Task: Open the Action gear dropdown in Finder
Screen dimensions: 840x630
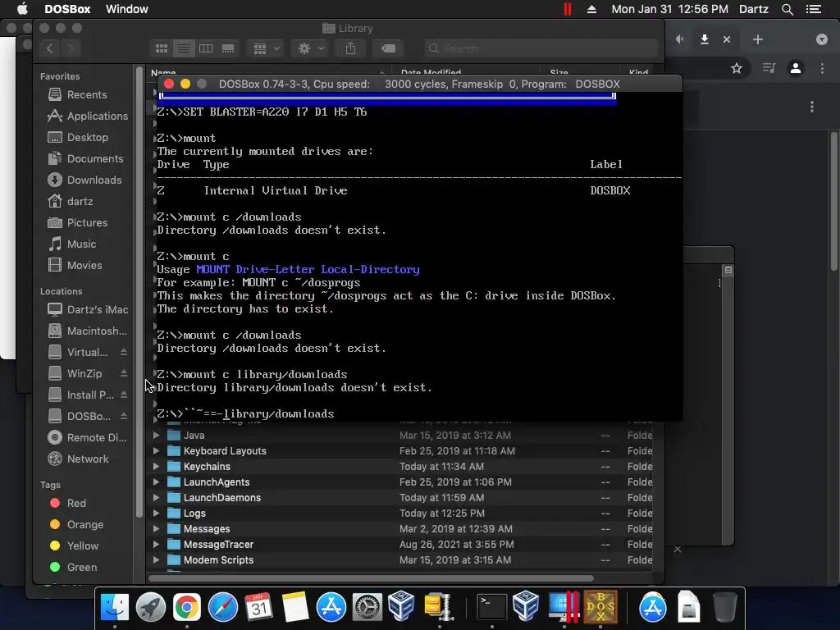Action: (x=311, y=48)
